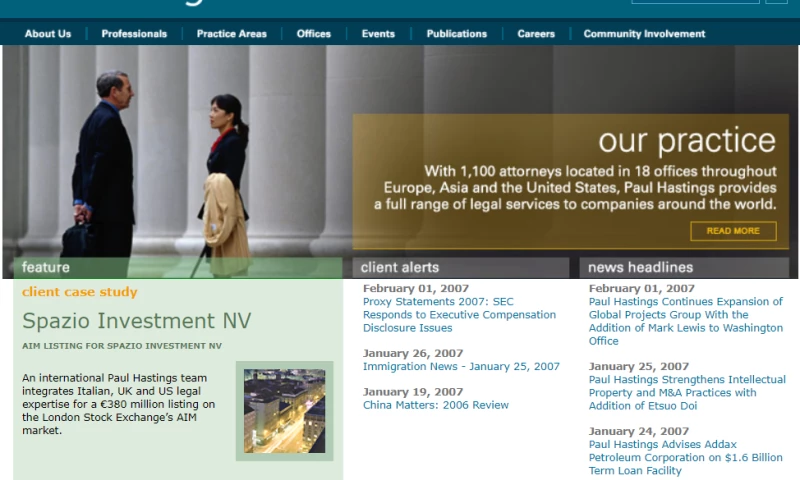Image resolution: width=800 pixels, height=480 pixels.
Task: Select Events in the navigation bar
Action: tap(378, 34)
